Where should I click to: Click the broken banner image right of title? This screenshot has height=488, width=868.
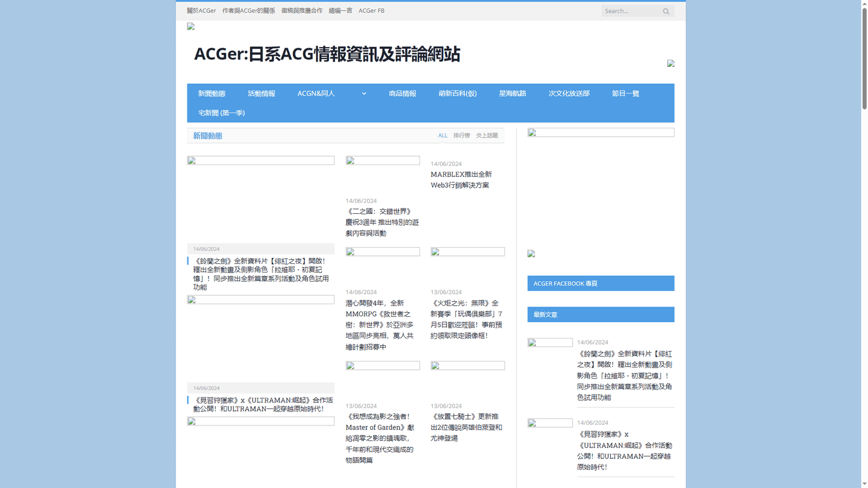(670, 63)
